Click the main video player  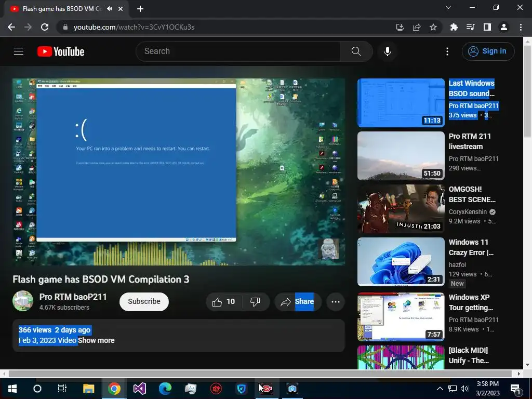coord(179,171)
